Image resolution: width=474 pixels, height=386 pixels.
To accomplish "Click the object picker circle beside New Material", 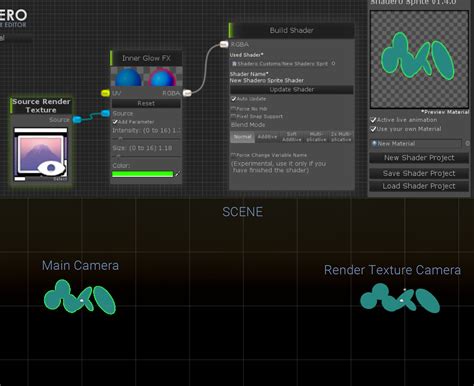I will [x=467, y=143].
